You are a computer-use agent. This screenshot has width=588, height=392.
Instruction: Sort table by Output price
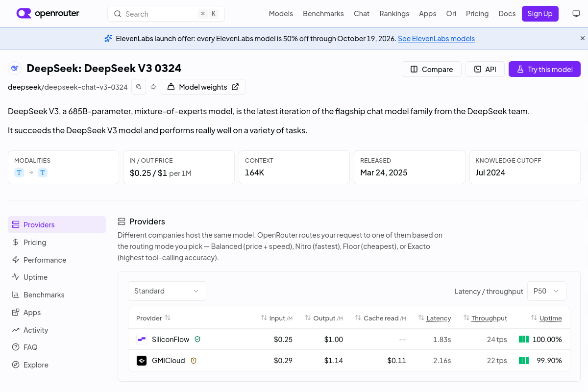[323, 318]
